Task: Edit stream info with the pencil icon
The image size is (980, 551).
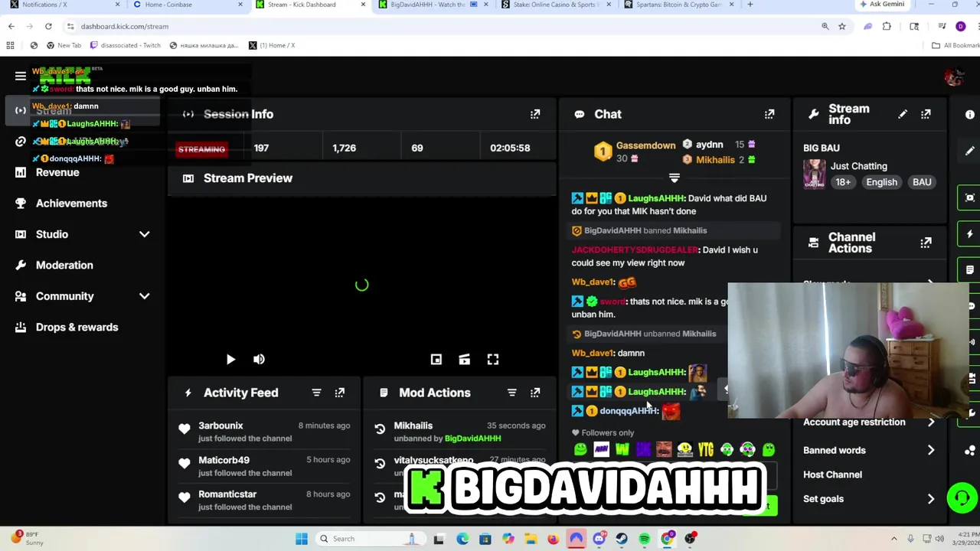Action: coord(903,114)
